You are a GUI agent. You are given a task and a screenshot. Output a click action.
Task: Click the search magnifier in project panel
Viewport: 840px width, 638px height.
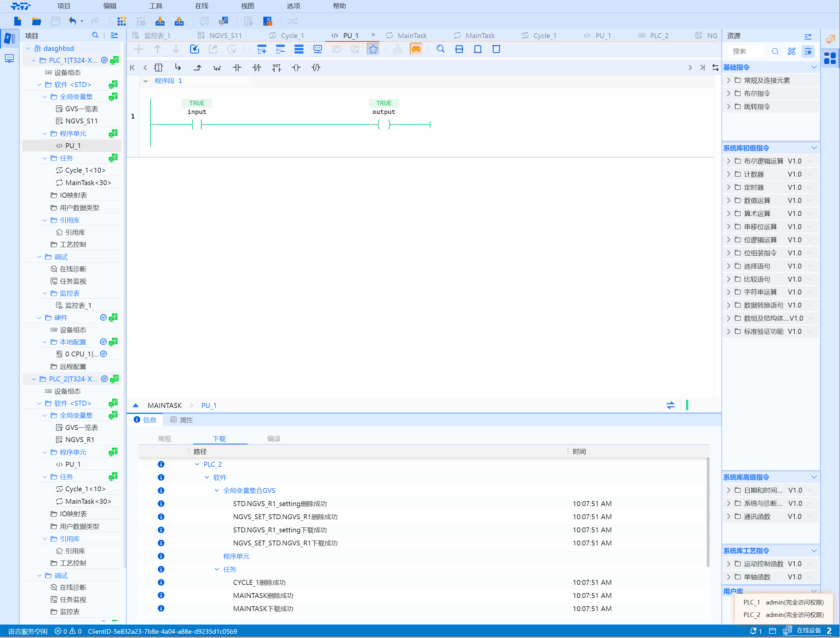[x=95, y=35]
